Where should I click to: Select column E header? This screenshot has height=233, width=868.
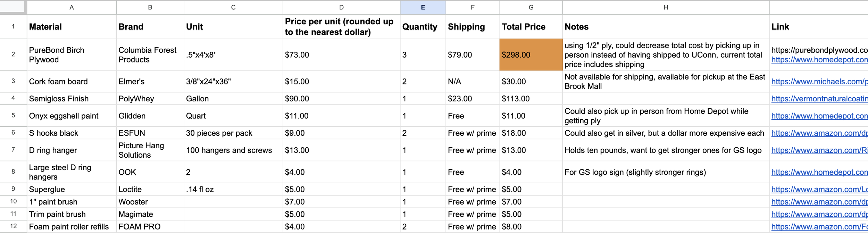click(x=423, y=7)
